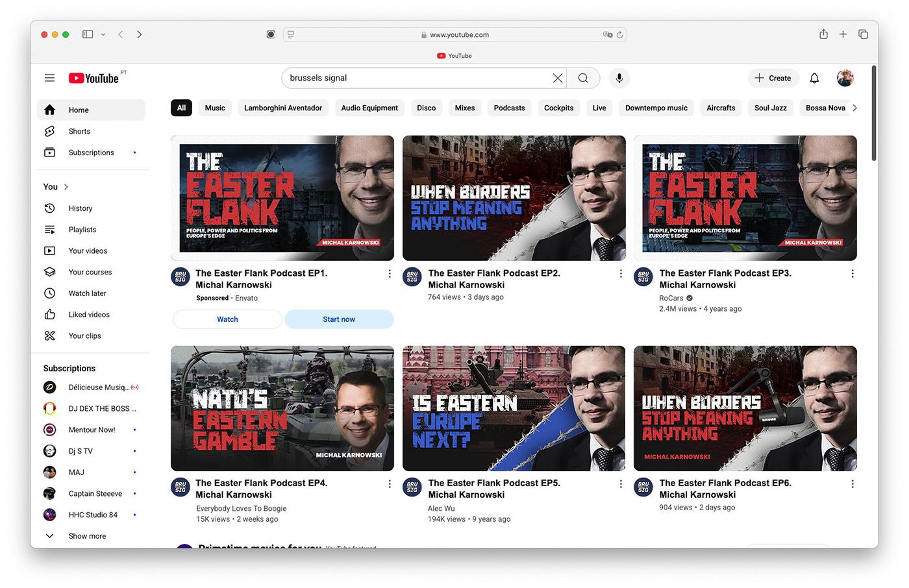The height and width of the screenshot is (588, 909).
Task: Click the magnifier search button
Action: pos(583,78)
